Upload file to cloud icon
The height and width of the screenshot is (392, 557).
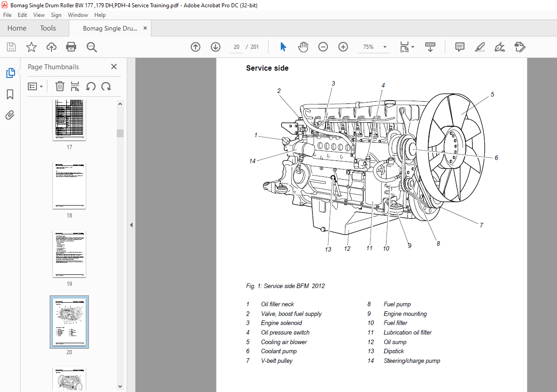52,47
